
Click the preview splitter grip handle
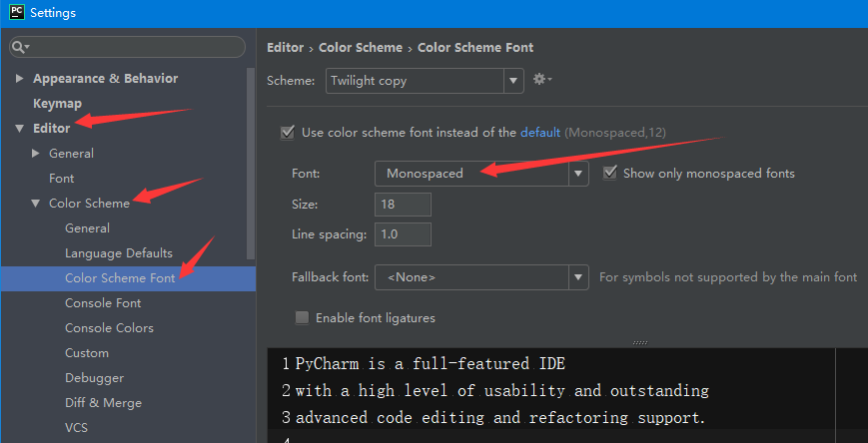click(640, 343)
